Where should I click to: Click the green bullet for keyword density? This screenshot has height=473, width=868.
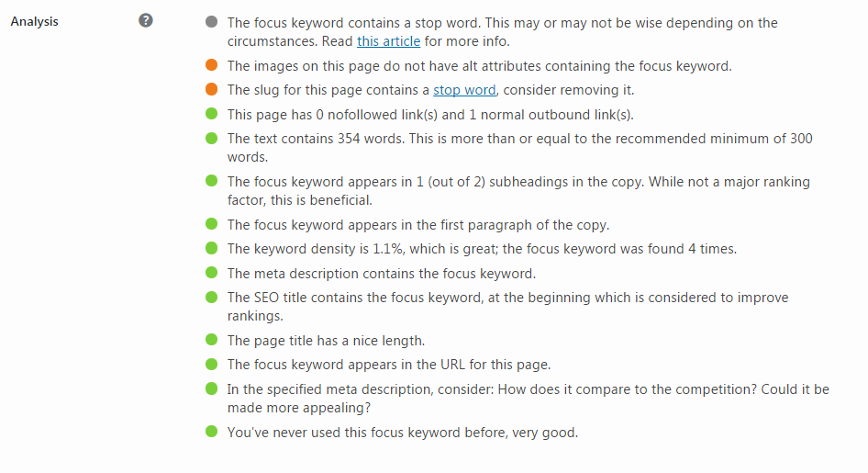[211, 248]
